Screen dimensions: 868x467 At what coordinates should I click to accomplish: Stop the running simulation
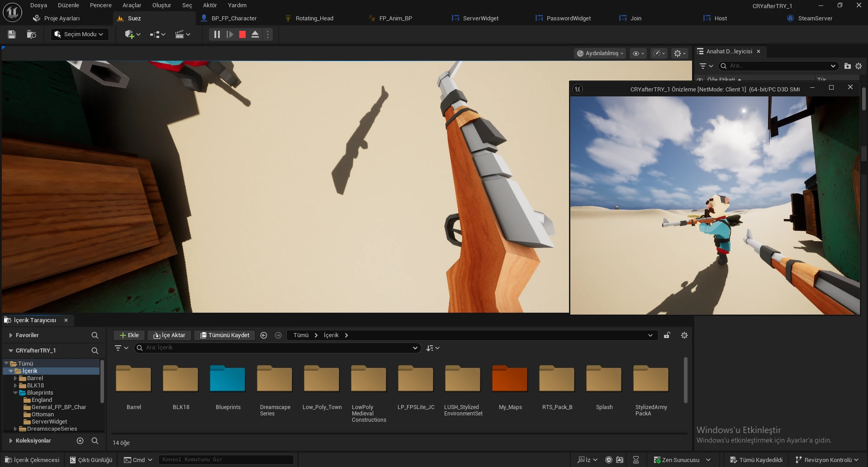click(x=242, y=34)
